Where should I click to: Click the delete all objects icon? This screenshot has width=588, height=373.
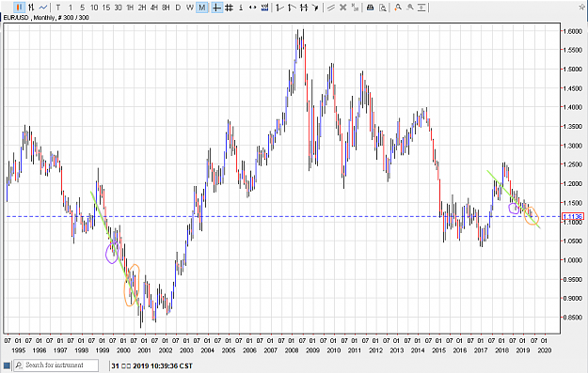click(355, 8)
